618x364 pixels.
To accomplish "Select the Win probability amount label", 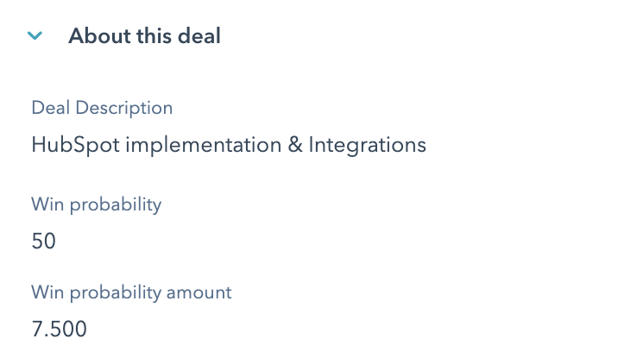I will pos(131,292).
